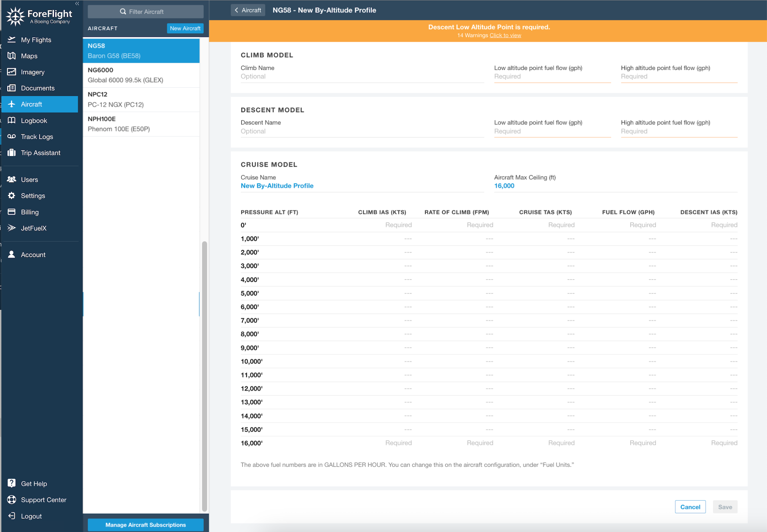This screenshot has height=532, width=767.
Task: Click Climb high altitude fuel flow field
Action: [679, 77]
